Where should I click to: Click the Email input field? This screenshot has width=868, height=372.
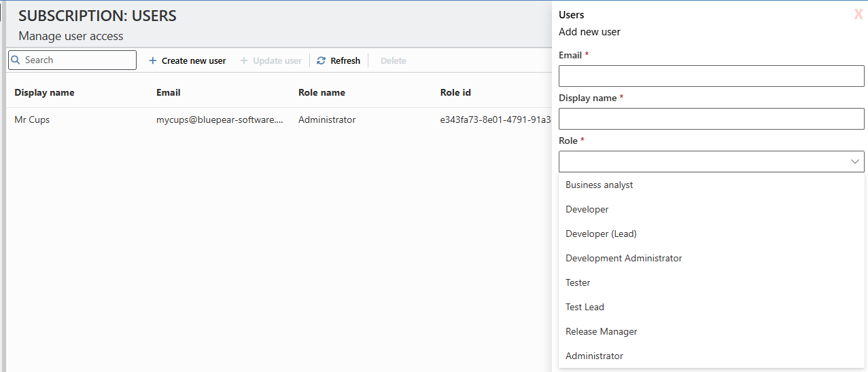pyautogui.click(x=711, y=76)
